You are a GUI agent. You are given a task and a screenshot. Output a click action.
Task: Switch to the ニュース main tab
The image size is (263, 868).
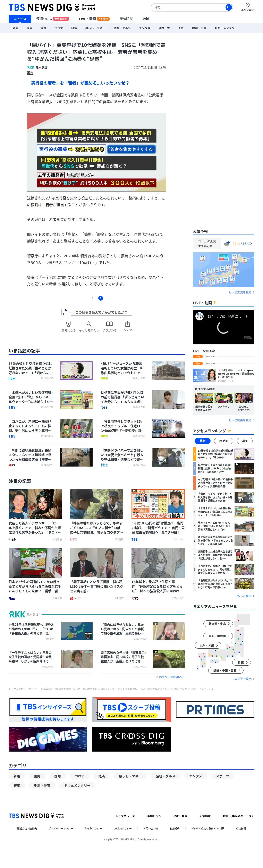(x=20, y=19)
